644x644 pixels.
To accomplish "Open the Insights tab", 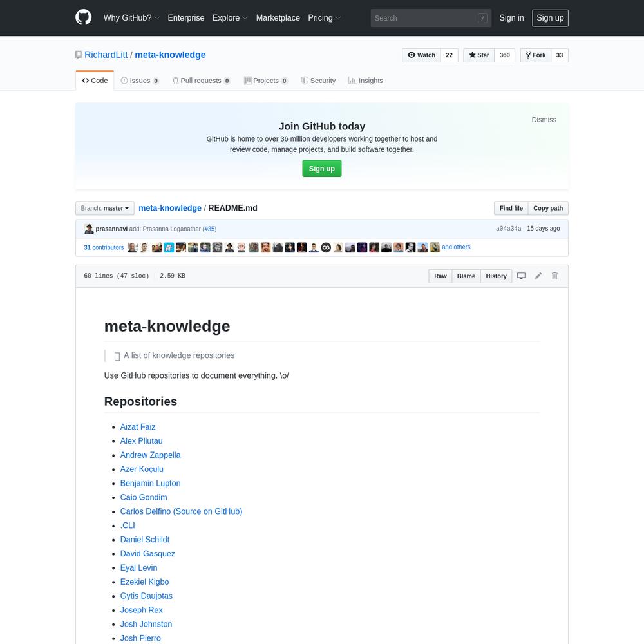I will pyautogui.click(x=366, y=80).
